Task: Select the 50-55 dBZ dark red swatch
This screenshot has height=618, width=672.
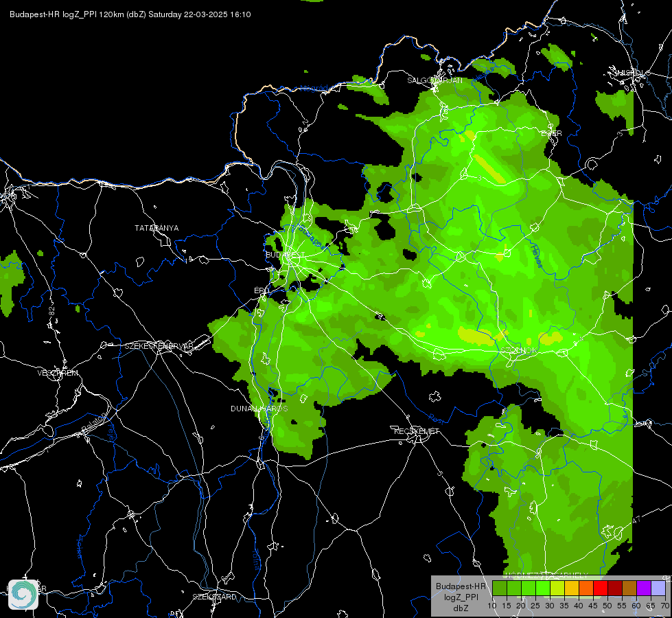Action: (615, 588)
